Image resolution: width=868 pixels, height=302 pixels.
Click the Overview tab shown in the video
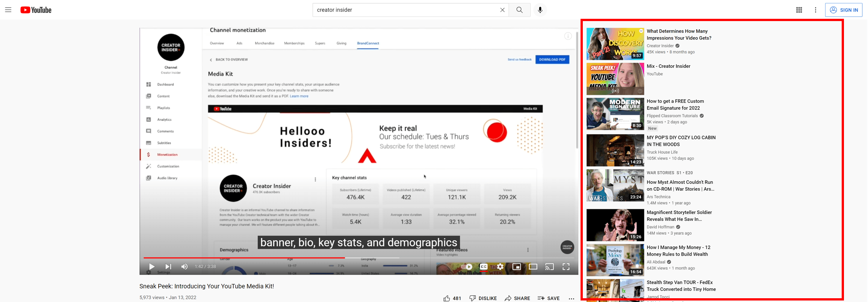pyautogui.click(x=217, y=43)
